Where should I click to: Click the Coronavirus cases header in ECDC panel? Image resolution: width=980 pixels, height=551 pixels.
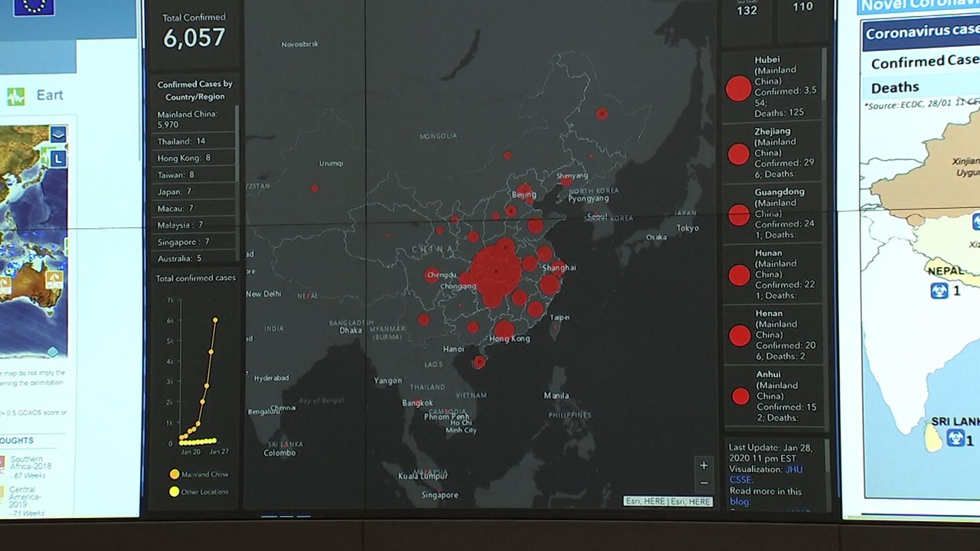click(x=921, y=33)
